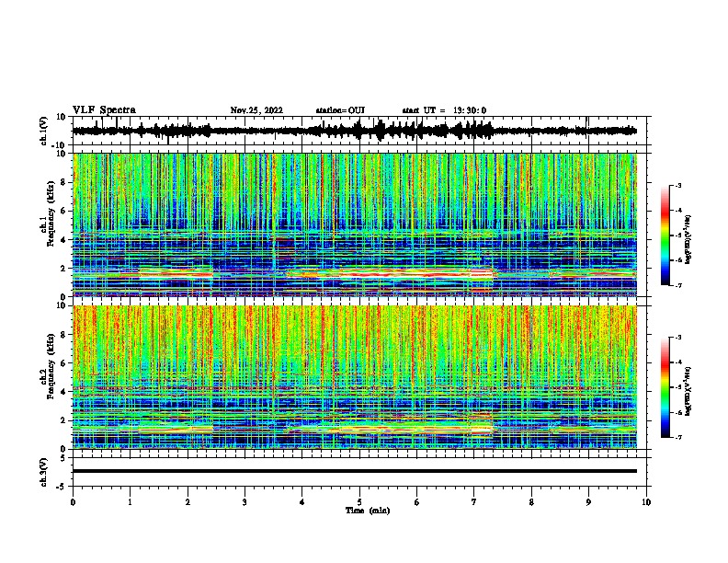Select the "start UT = 13:30:0" text
Image resolution: width=728 pixels, height=563 pixels.
click(x=444, y=110)
